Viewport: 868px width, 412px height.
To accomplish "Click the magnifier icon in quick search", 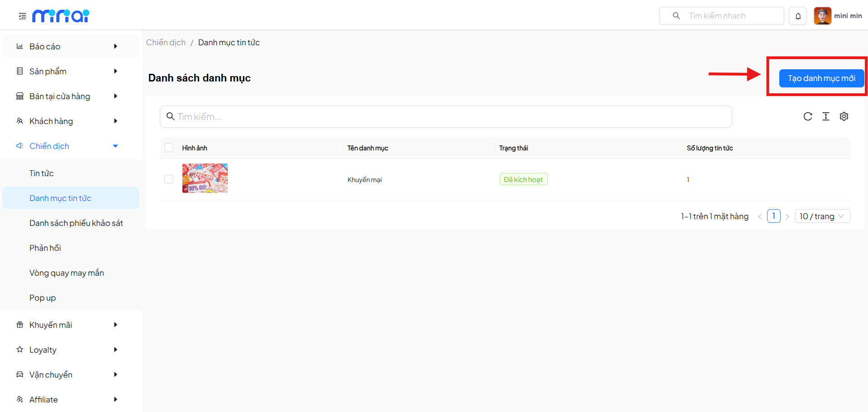I will [x=676, y=16].
